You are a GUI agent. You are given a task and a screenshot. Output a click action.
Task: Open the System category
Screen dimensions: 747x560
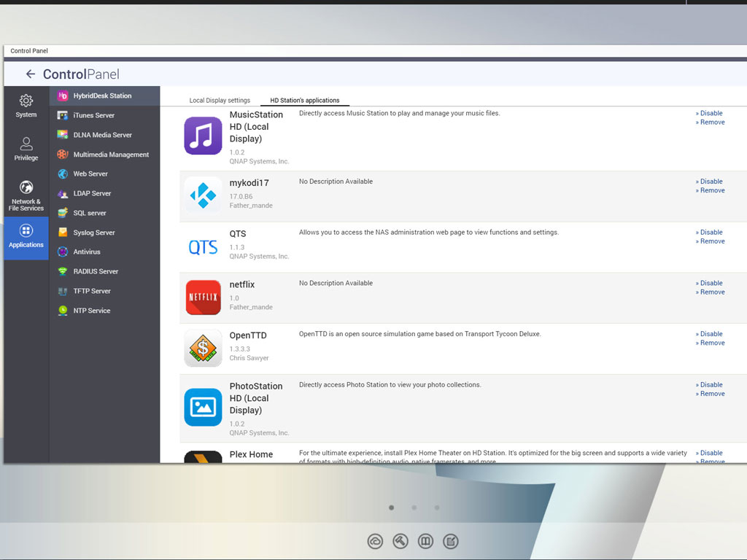tap(26, 106)
